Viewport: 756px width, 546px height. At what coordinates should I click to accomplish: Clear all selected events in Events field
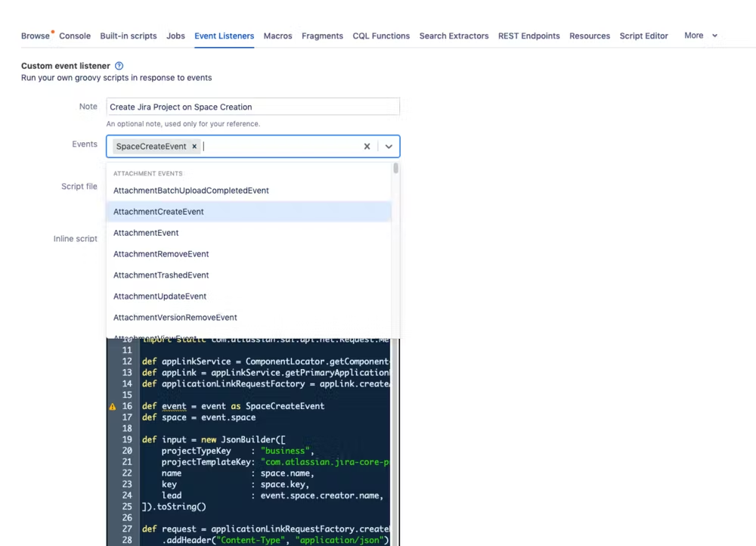pos(367,147)
